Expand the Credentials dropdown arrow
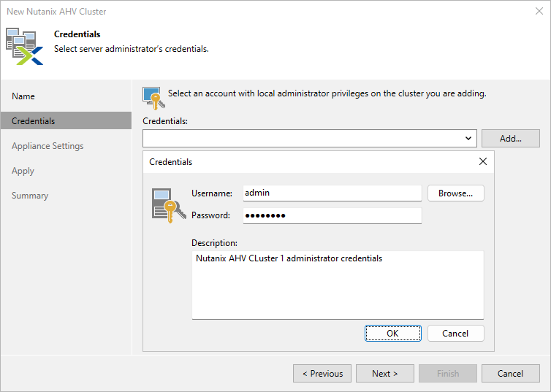Screen dimensions: 551x392 click(x=468, y=138)
